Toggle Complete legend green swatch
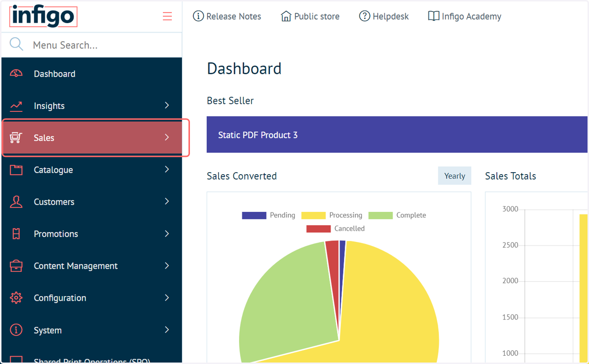589x364 pixels. (x=380, y=215)
